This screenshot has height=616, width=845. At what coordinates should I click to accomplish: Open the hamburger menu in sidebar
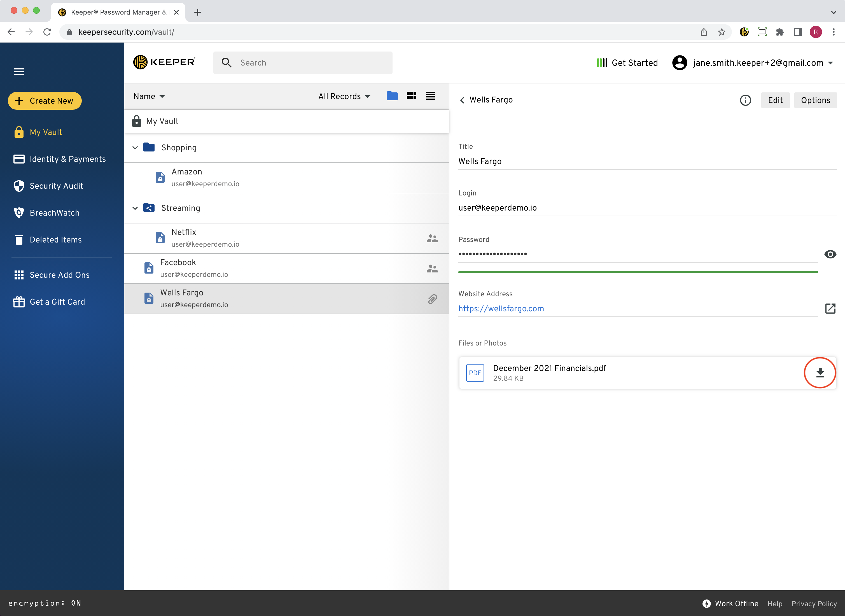(x=19, y=72)
